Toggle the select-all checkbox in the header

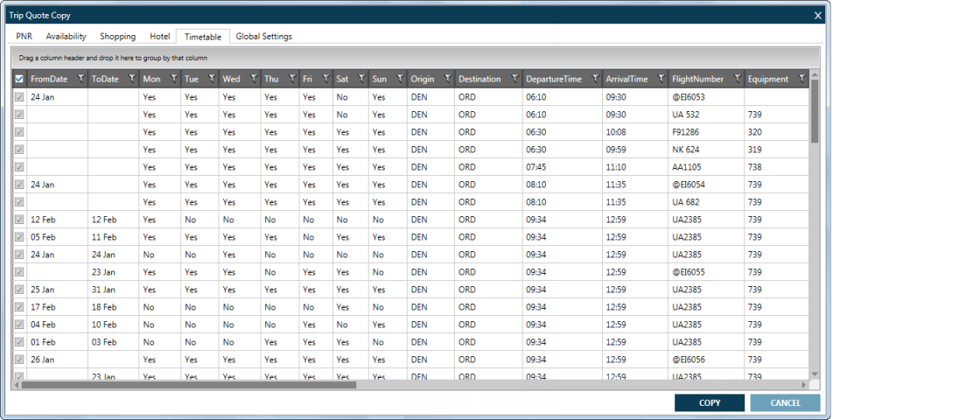click(x=19, y=79)
